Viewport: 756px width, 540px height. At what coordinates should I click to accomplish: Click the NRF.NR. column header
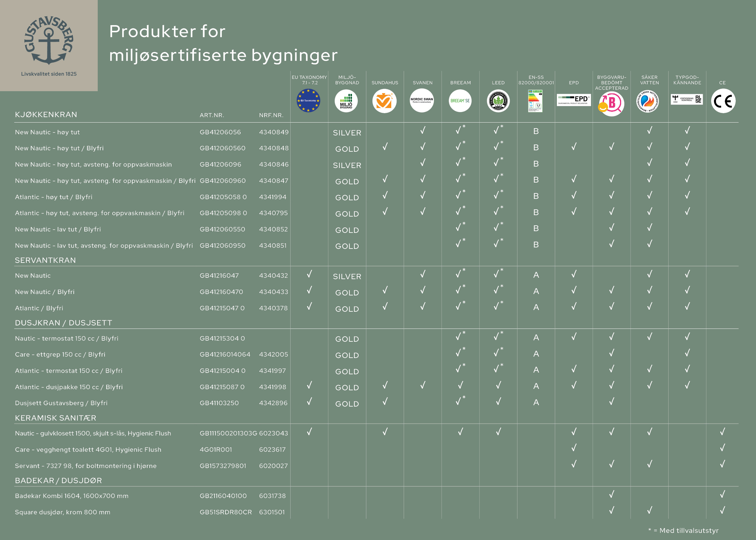pos(271,115)
